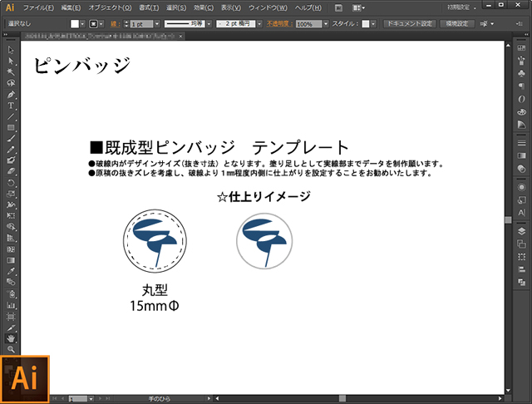Select the Rectangle tool
This screenshot has height=404, width=532.
tap(11, 127)
